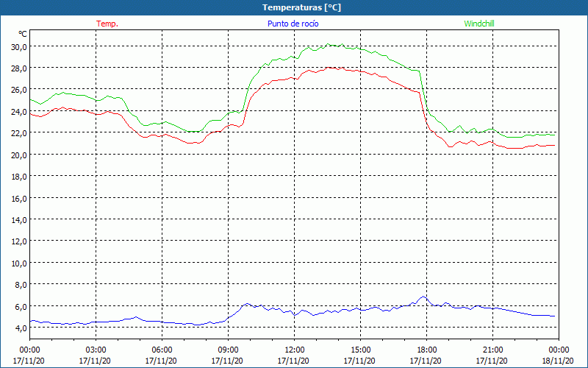The height and width of the screenshot is (368, 588).
Task: Click the 10,0 y-axis value
Action: 20,263
